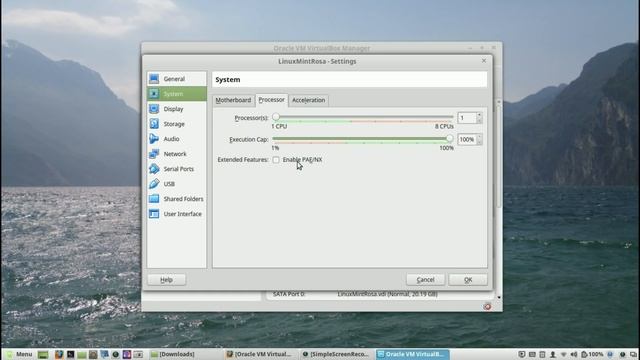The height and width of the screenshot is (360, 640).
Task: Open the Network settings category
Action: [176, 154]
